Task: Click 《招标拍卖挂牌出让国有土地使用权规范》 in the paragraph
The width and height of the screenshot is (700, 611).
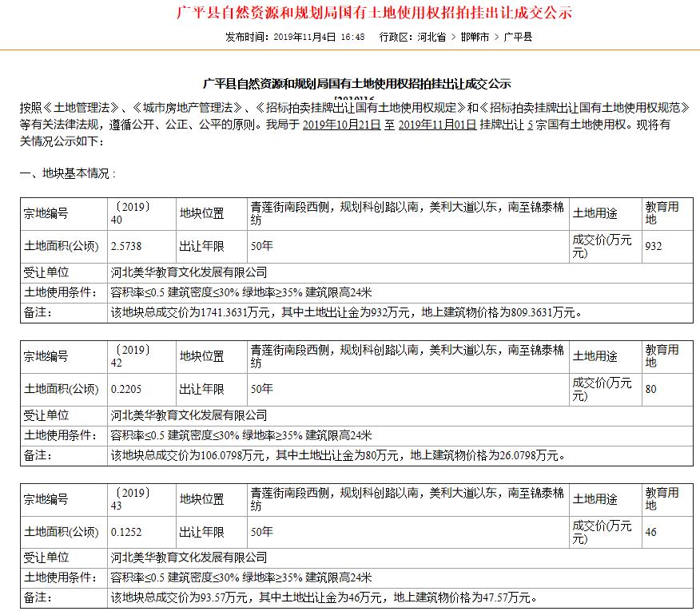Action: 585,108
